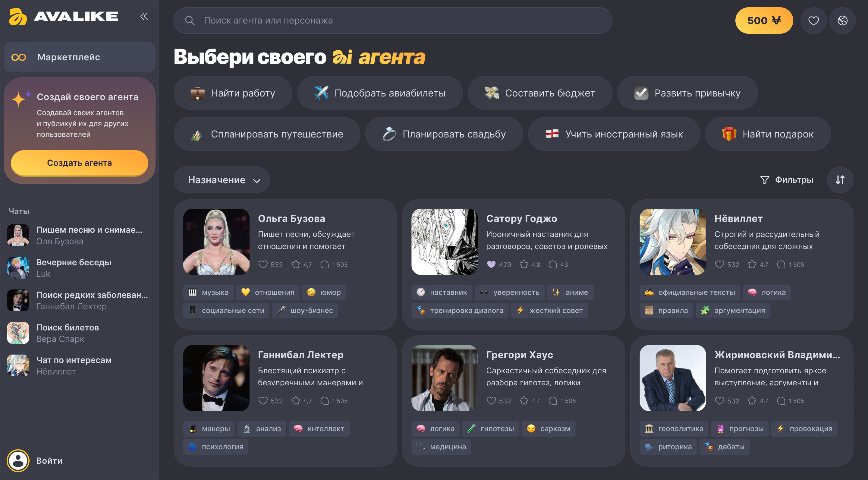Select the Развить привычку quick task

point(687,93)
